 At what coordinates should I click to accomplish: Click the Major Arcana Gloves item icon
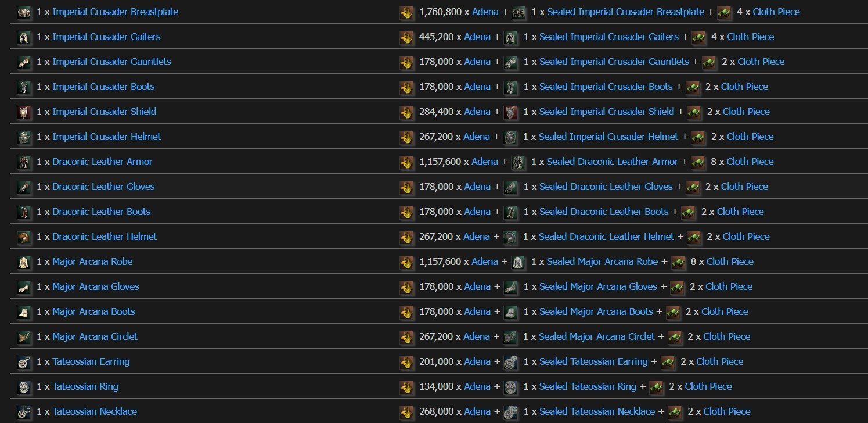(x=24, y=287)
